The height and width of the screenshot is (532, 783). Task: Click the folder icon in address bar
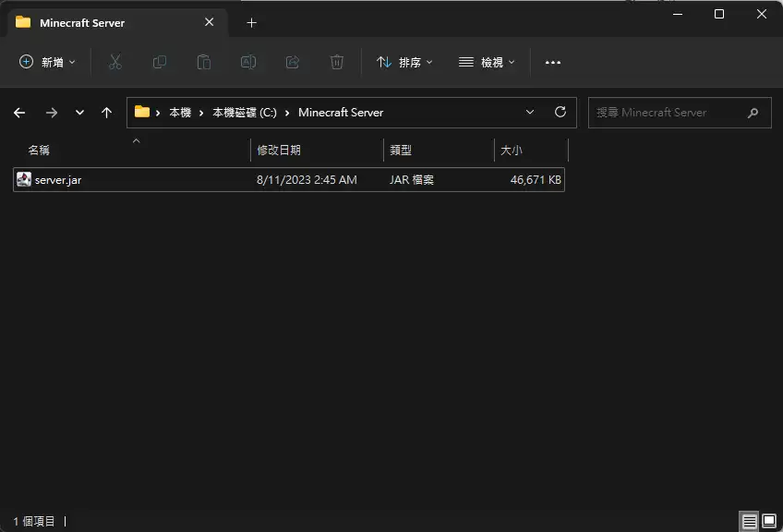142,112
